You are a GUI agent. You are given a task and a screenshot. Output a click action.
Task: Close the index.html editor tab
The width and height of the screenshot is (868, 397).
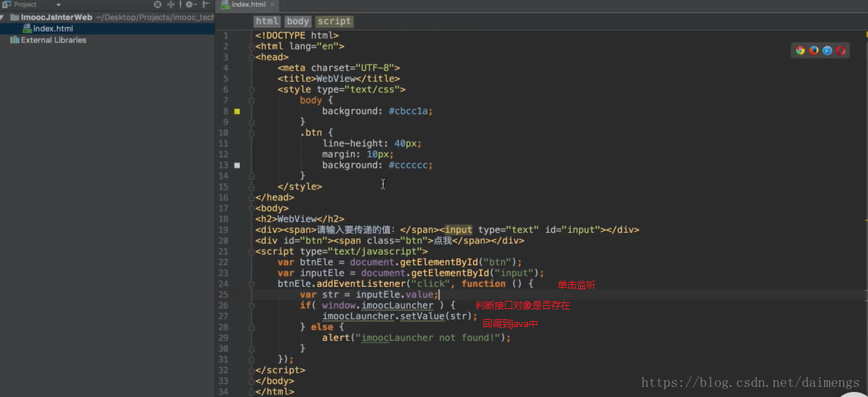[x=273, y=5]
